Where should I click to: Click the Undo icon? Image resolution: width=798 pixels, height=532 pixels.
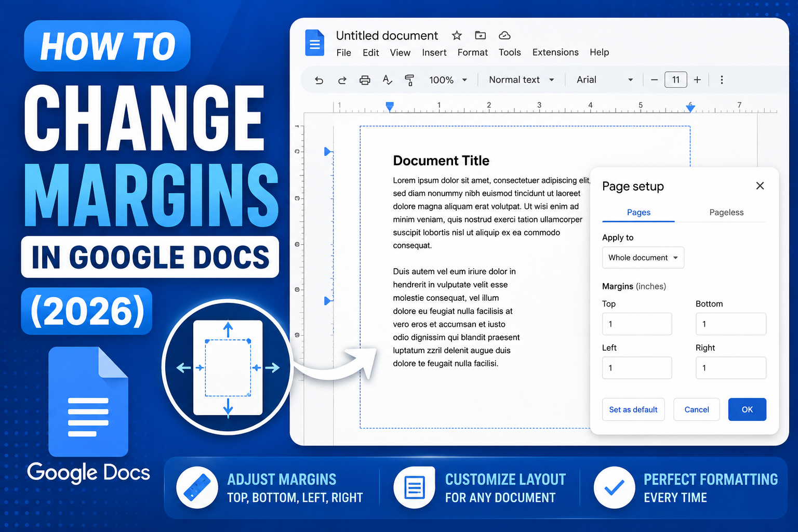319,80
